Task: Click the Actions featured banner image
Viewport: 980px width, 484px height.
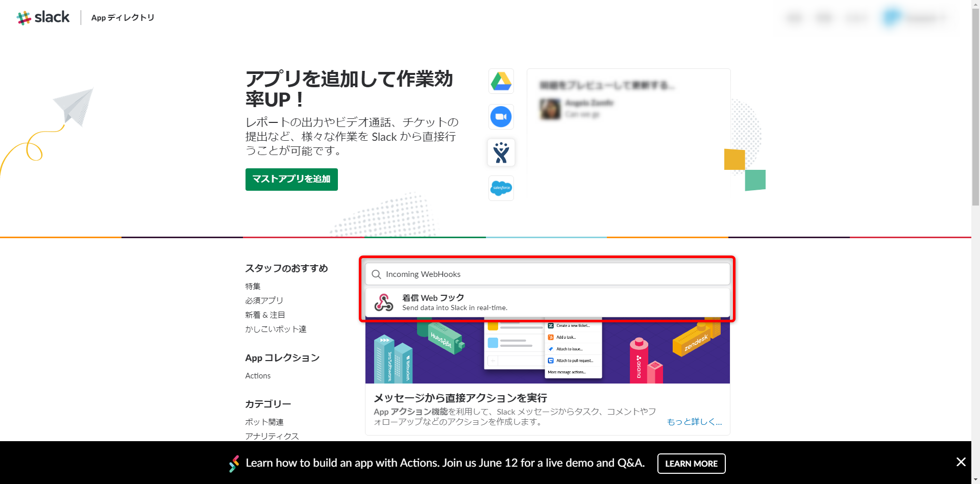Action: (x=548, y=350)
